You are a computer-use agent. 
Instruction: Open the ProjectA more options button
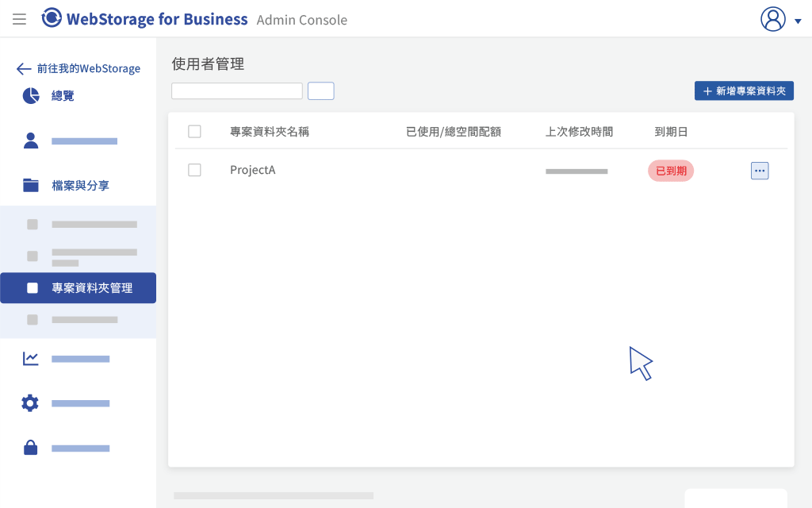760,171
